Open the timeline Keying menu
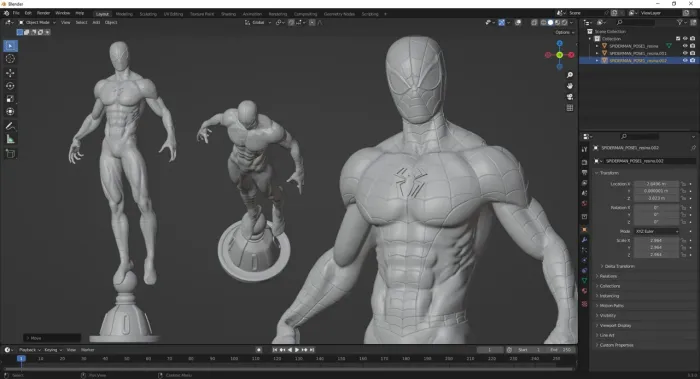This screenshot has width=700, height=379. [x=53, y=350]
